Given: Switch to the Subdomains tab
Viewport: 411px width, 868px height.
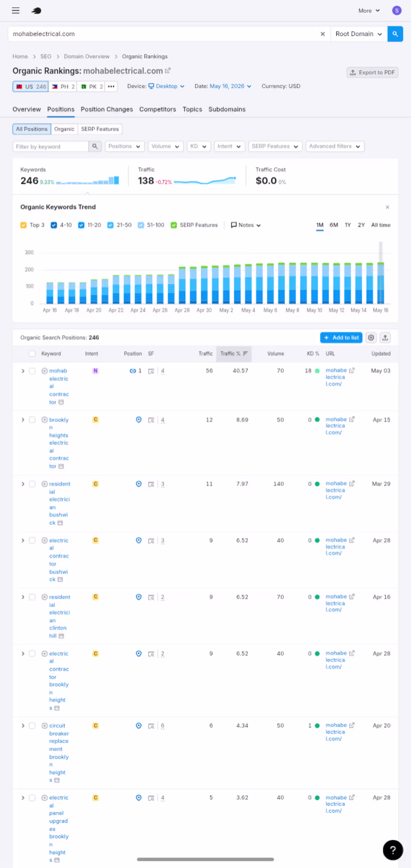Looking at the screenshot, I should coord(227,109).
